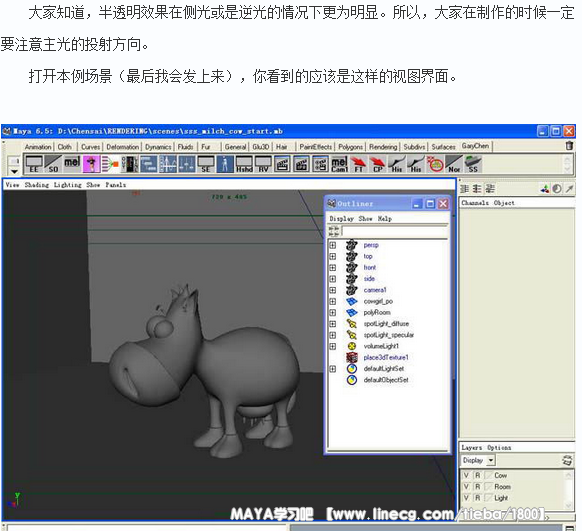582x531 pixels.
Task: Click the light icon beside spotLight_diffuse
Action: tap(351, 324)
